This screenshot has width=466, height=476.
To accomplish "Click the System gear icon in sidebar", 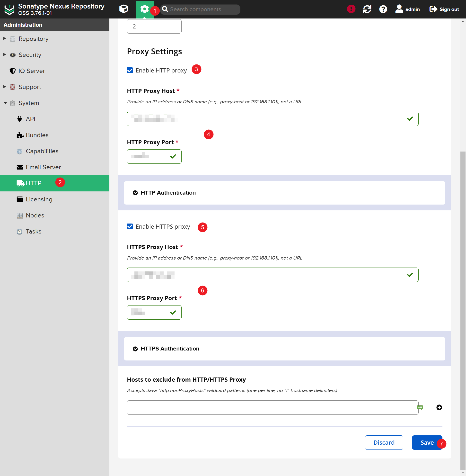I will click(12, 103).
